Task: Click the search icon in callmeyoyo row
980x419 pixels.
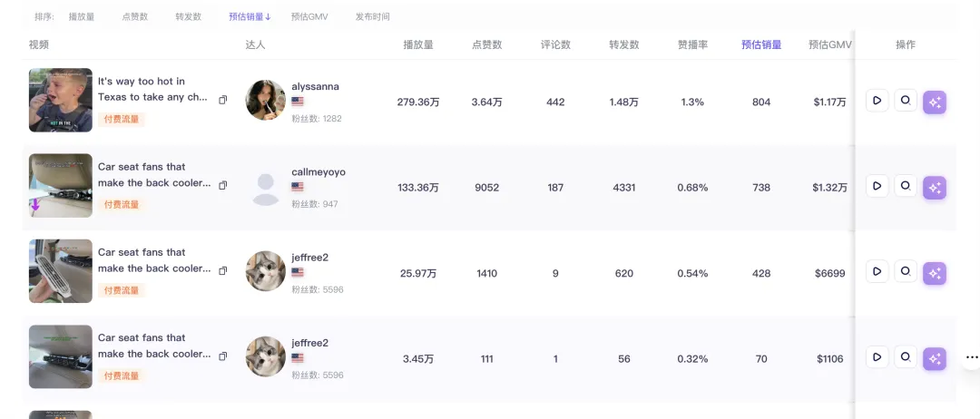Action: [x=906, y=186]
